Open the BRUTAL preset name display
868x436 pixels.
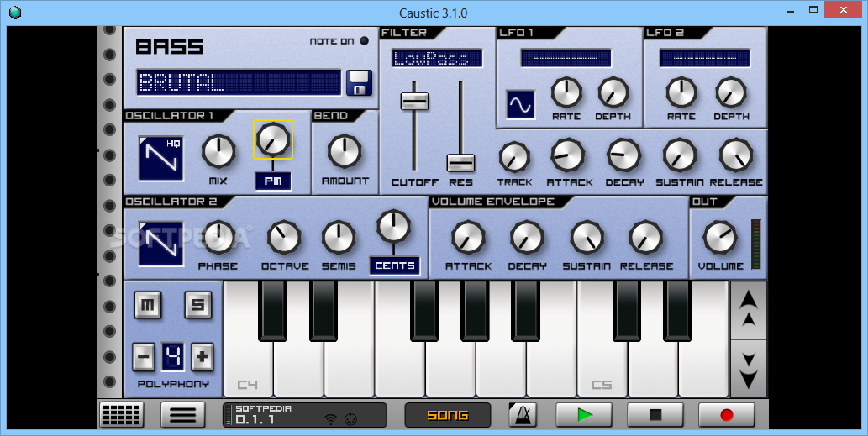point(239,83)
